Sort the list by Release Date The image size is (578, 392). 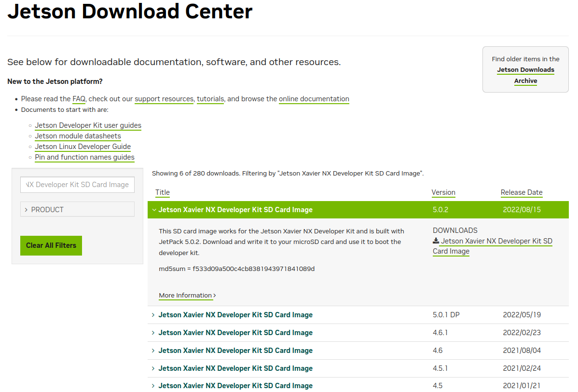coord(522,192)
